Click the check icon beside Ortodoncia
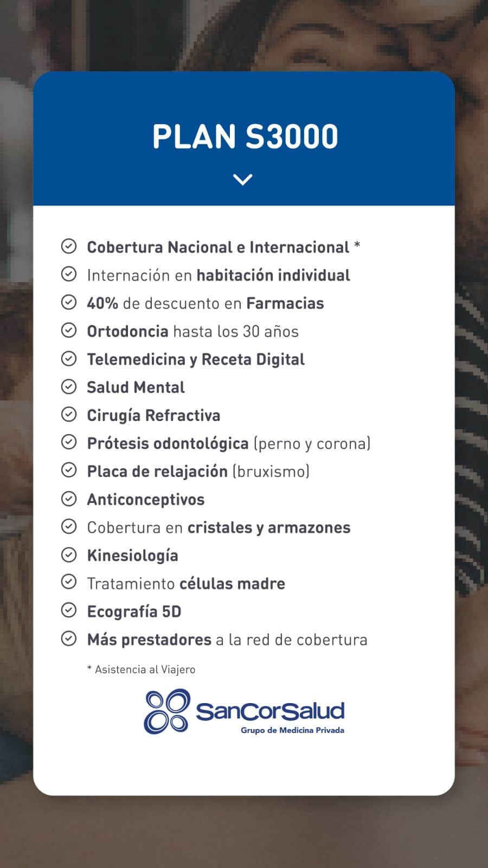The height and width of the screenshot is (868, 488). point(69,330)
